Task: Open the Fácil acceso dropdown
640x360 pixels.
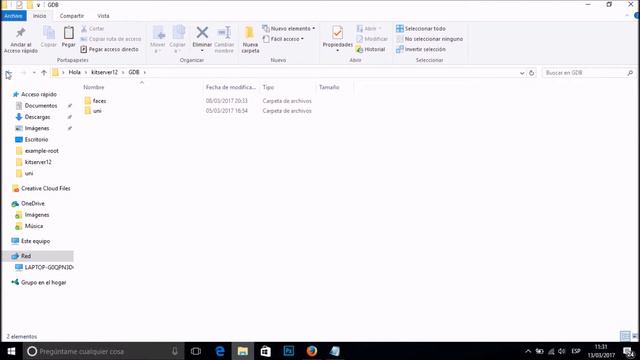Action: click(x=283, y=39)
